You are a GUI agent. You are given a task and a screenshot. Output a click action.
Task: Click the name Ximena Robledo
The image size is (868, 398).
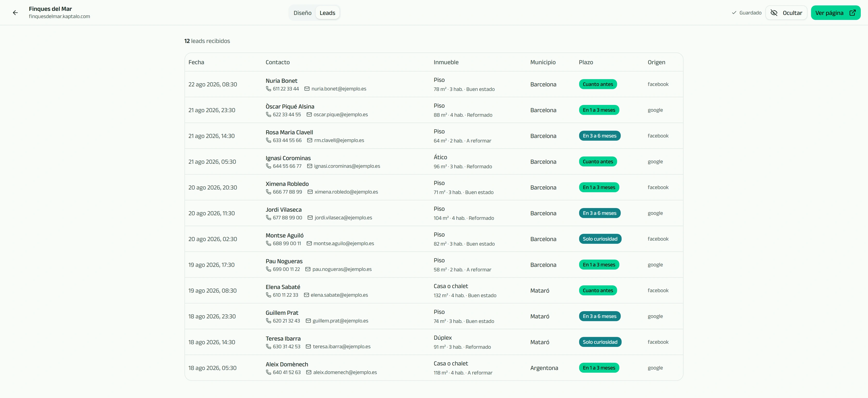pyautogui.click(x=287, y=184)
